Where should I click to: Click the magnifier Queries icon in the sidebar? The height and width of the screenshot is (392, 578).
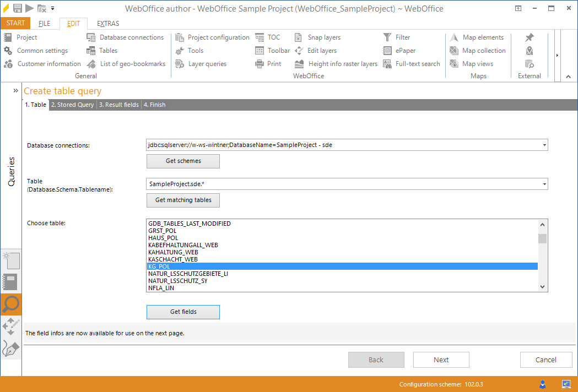coord(11,304)
